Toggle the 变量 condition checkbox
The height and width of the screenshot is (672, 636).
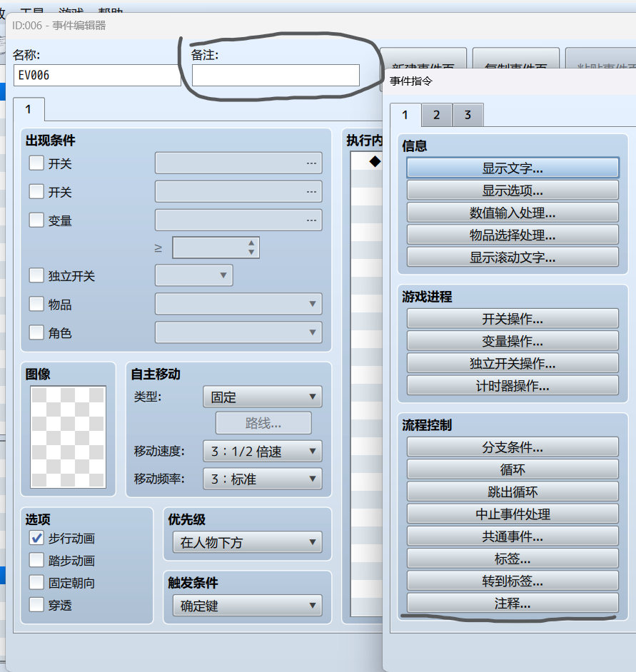(x=36, y=220)
